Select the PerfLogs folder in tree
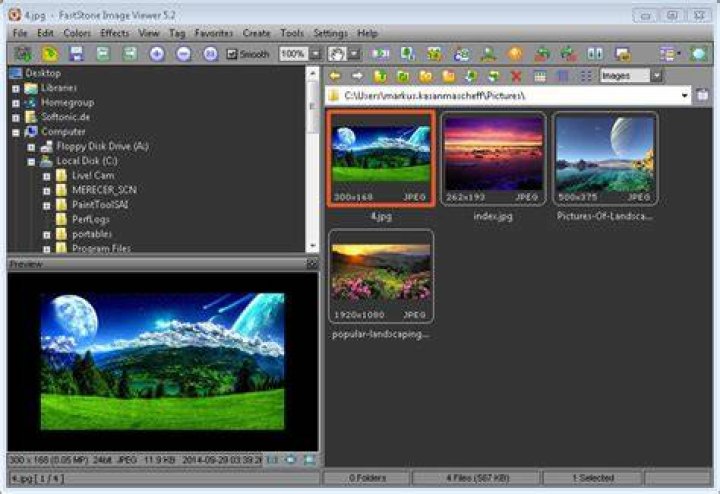The width and height of the screenshot is (720, 494). 90,219
